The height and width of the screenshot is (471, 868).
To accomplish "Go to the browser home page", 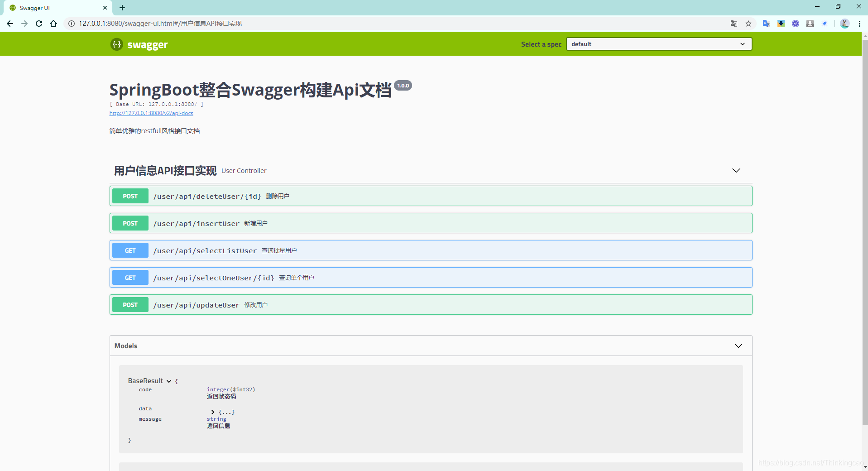I will pos(53,24).
